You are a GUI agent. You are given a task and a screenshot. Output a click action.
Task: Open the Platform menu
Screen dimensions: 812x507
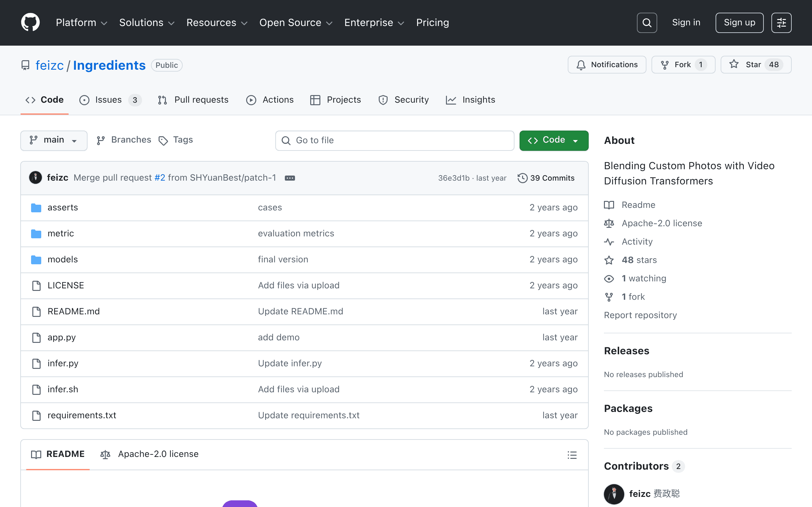[x=82, y=23]
